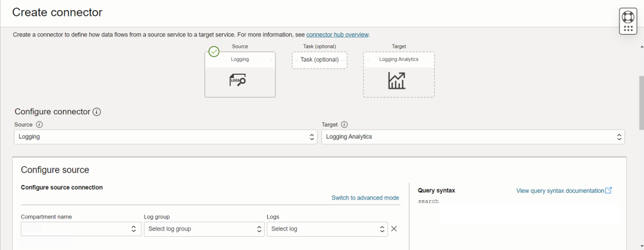Remove the log row with X icon
This screenshot has width=644, height=250.
(394, 229)
